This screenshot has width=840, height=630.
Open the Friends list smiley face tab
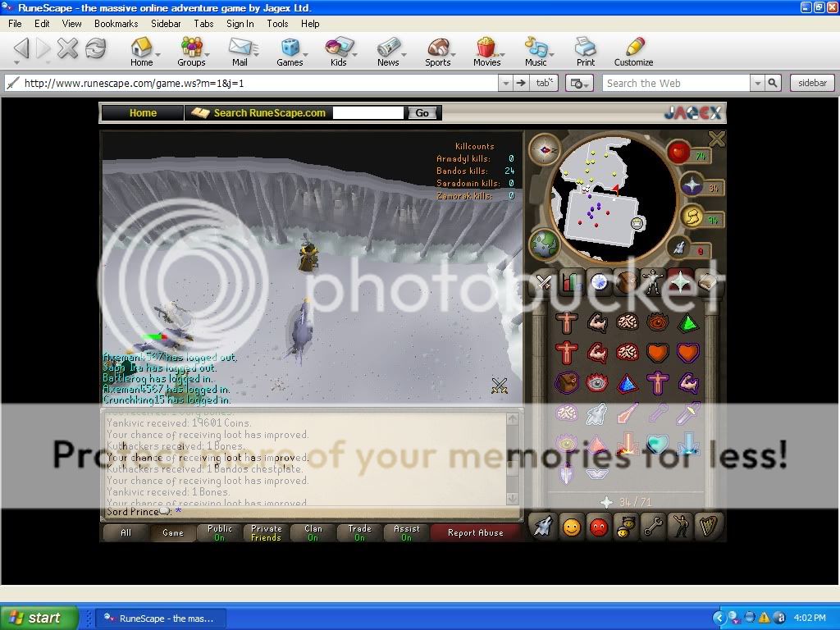[x=571, y=526]
